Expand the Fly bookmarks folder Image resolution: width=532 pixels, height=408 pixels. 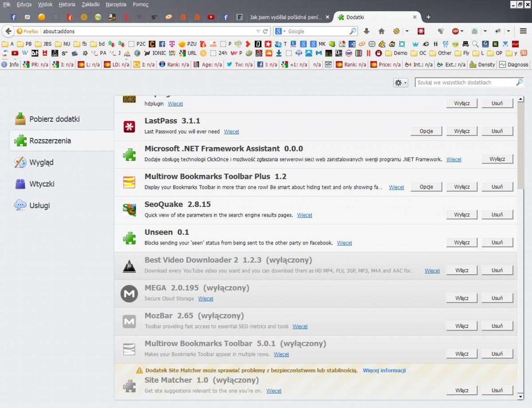[x=462, y=53]
